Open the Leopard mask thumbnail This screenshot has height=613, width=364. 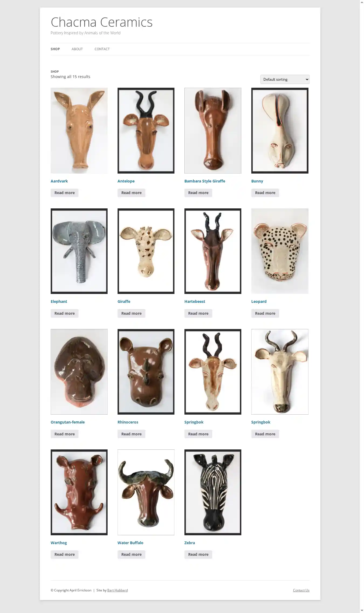(280, 251)
